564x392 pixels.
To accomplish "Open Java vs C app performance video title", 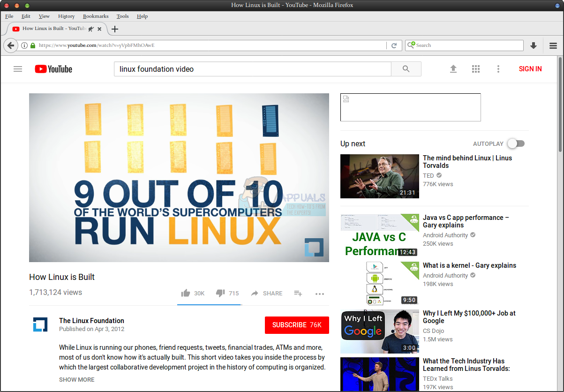I will click(466, 221).
